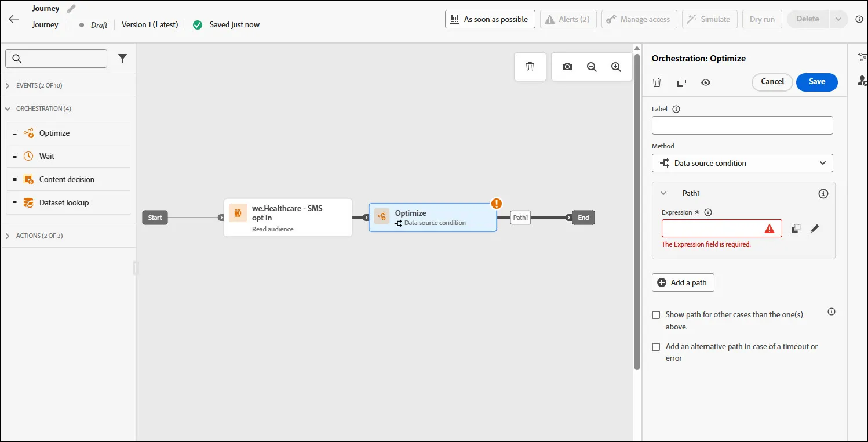Open the Method dropdown
The width and height of the screenshot is (868, 442).
tap(742, 163)
